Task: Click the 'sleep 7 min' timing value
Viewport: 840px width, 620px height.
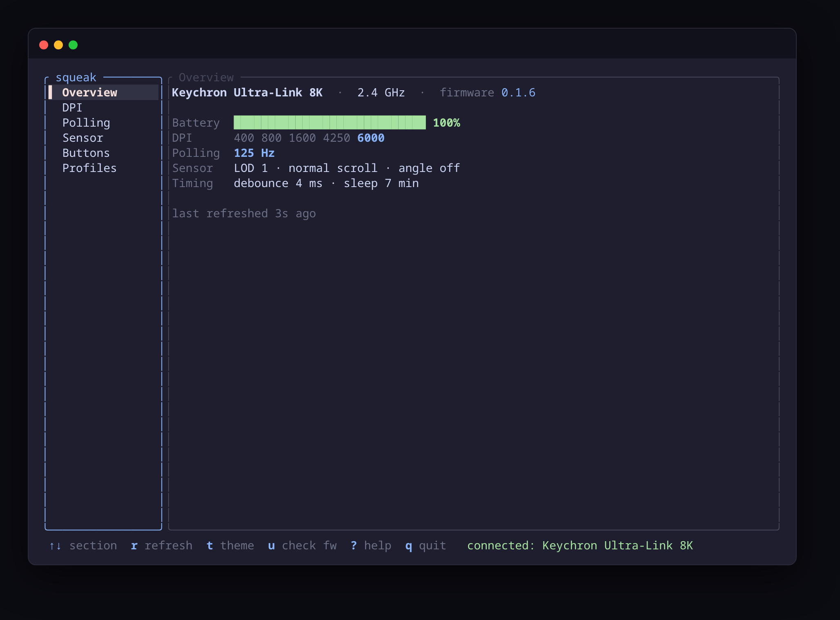Action: [381, 183]
